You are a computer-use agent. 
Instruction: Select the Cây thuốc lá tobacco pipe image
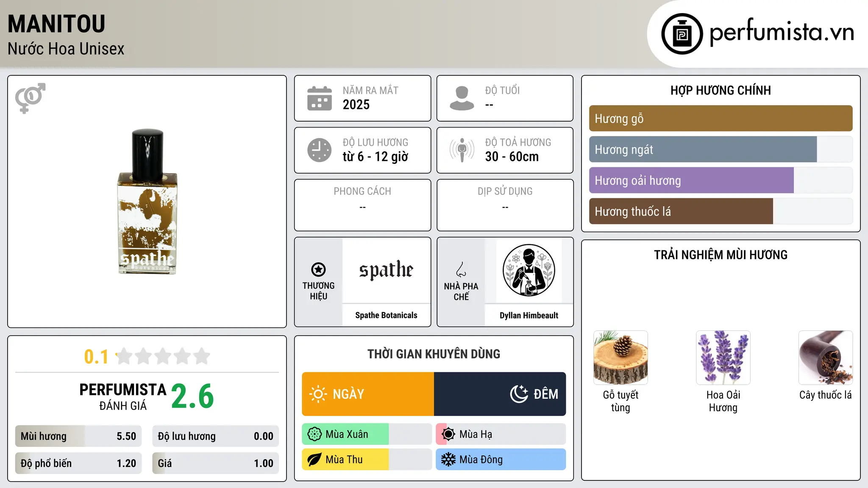(x=826, y=358)
